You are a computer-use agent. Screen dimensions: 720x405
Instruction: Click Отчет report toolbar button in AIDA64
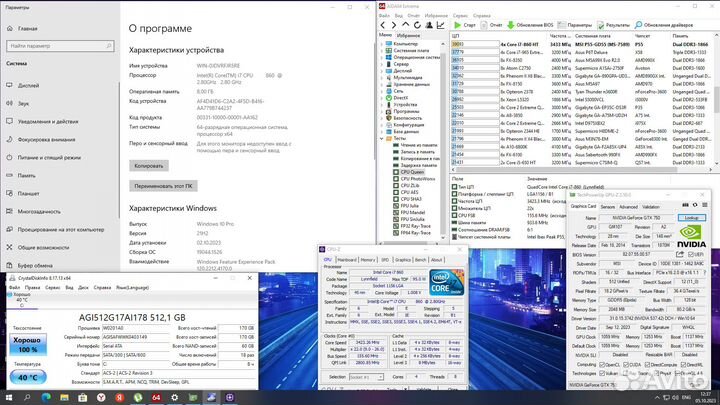click(x=491, y=25)
